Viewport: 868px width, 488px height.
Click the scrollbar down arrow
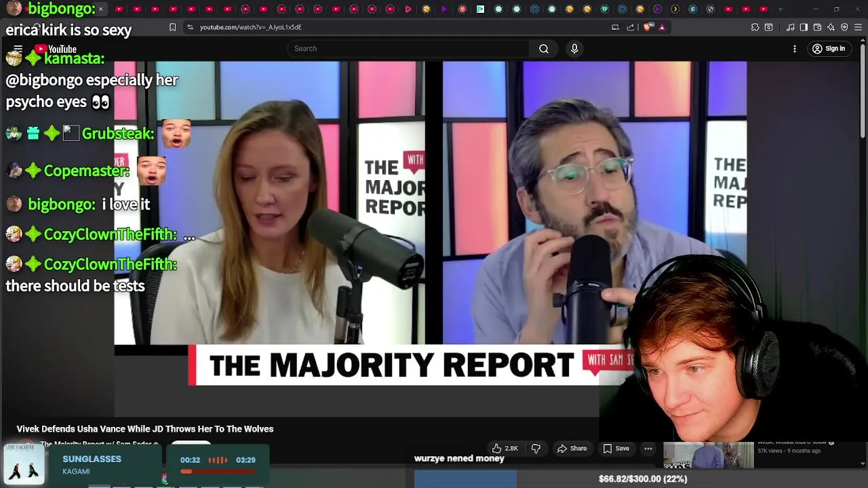coord(863,464)
